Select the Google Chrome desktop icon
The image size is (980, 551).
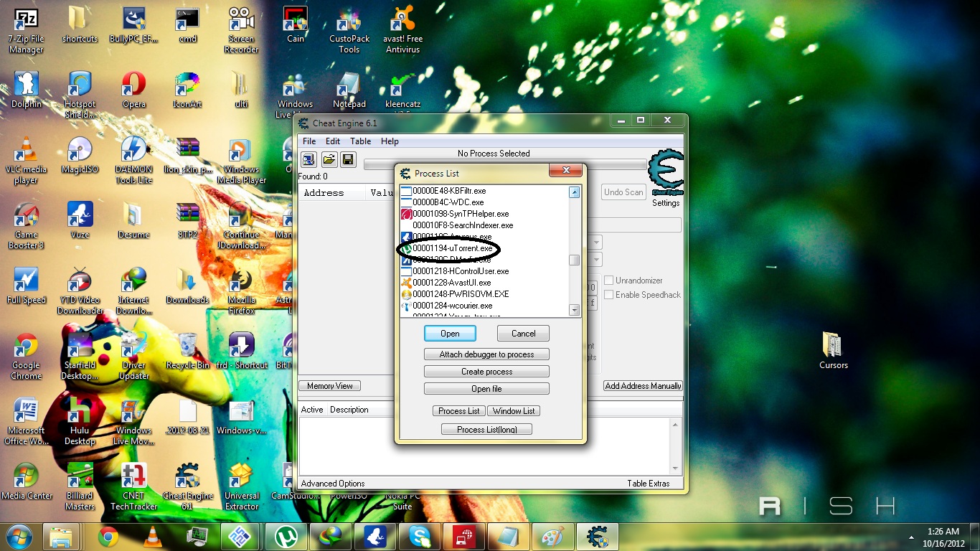pyautogui.click(x=26, y=357)
